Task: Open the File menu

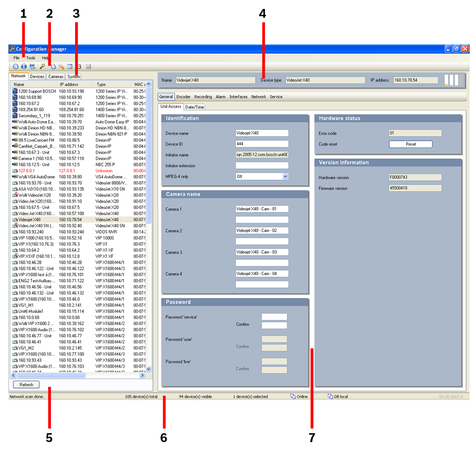Action: click(16, 58)
